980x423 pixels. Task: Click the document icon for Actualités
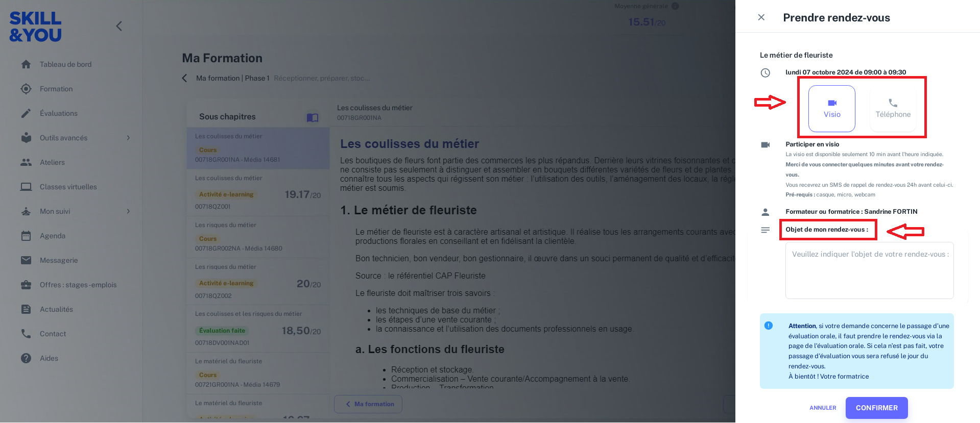(26, 309)
